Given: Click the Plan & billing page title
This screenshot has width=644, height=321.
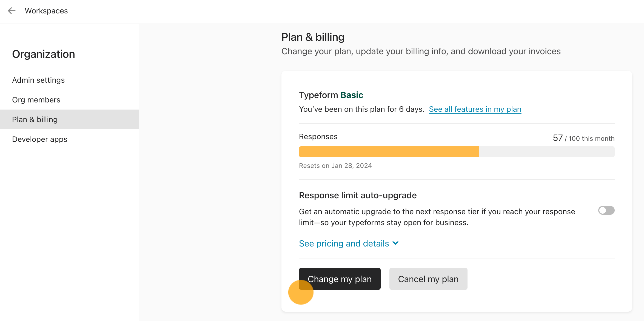Looking at the screenshot, I should pos(313,37).
